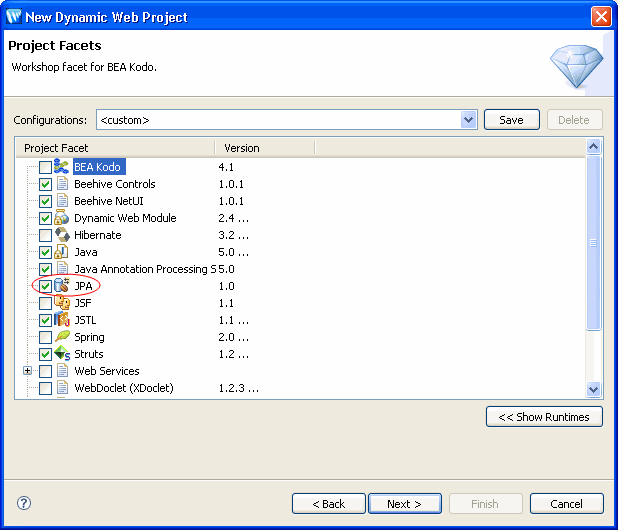Viewport: 618px width, 530px height.
Task: Toggle the Java facet checkbox
Action: click(45, 252)
